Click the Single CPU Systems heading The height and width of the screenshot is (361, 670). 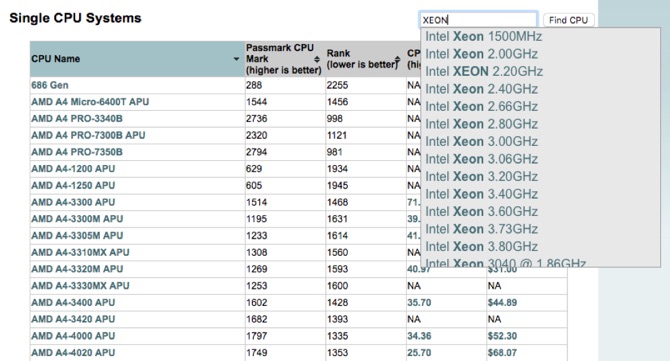(75, 18)
